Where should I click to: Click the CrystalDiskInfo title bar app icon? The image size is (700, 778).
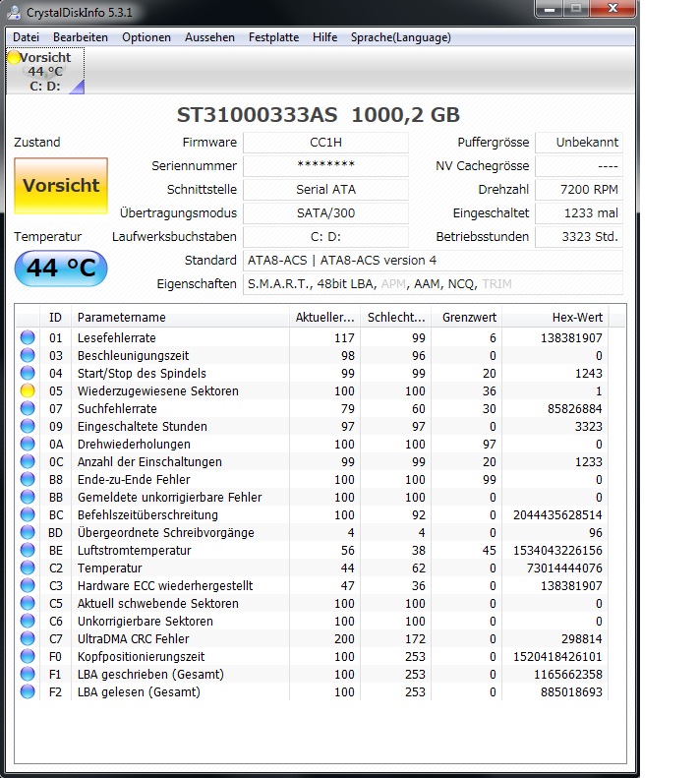15,12
